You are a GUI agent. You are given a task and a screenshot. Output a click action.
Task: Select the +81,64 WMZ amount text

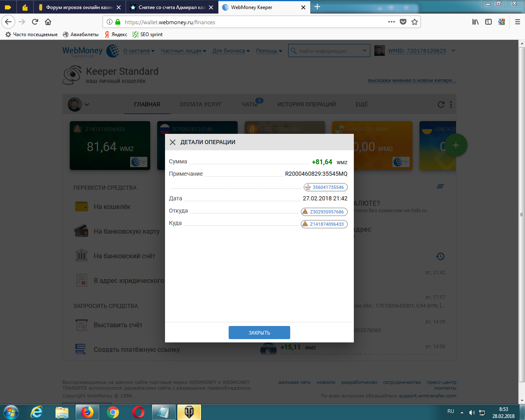click(330, 162)
